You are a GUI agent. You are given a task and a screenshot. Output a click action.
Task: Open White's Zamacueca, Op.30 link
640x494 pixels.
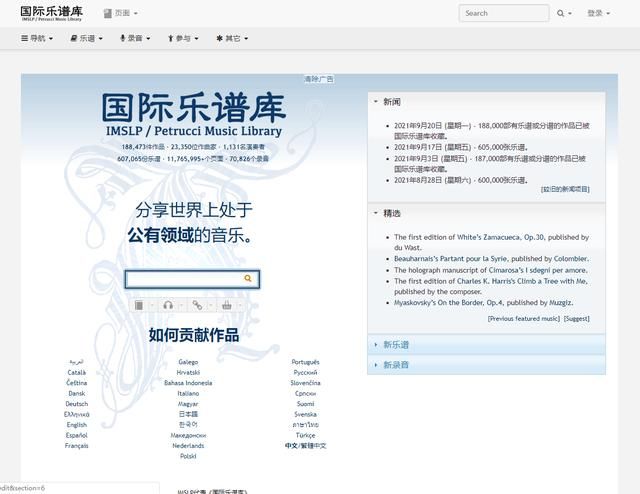point(501,237)
